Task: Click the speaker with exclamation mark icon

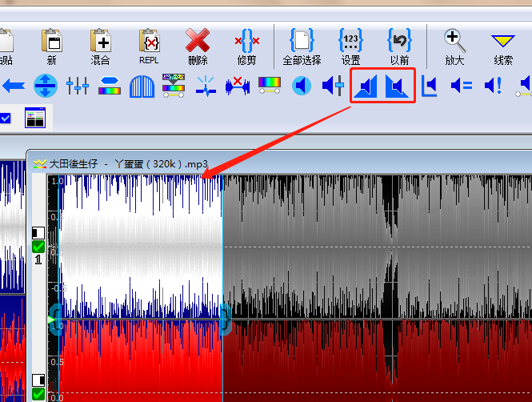Action: 493,86
